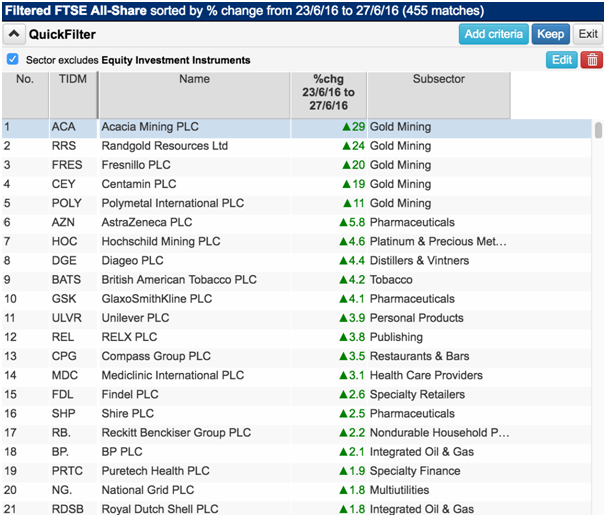Screen dimensions: 606x517
Task: Click British American Tobacco PLC
Action: pyautogui.click(x=179, y=280)
